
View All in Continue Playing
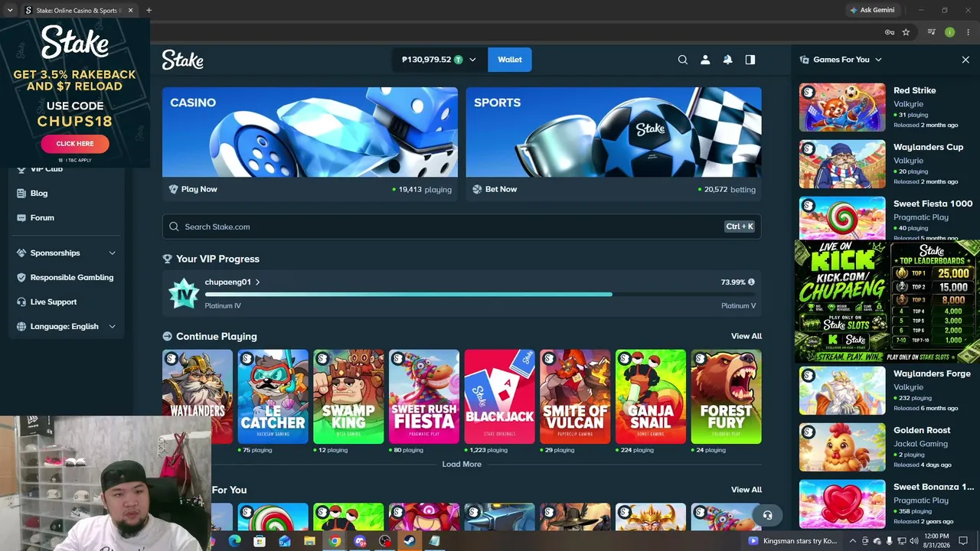tap(746, 336)
